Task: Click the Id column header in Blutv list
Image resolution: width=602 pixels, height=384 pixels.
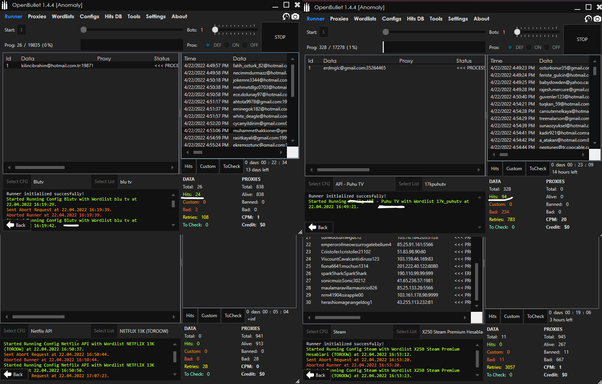Action: 8,58
